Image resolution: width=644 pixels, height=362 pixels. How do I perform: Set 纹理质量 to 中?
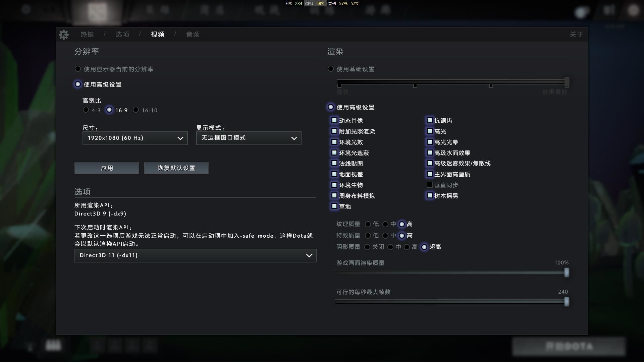385,224
